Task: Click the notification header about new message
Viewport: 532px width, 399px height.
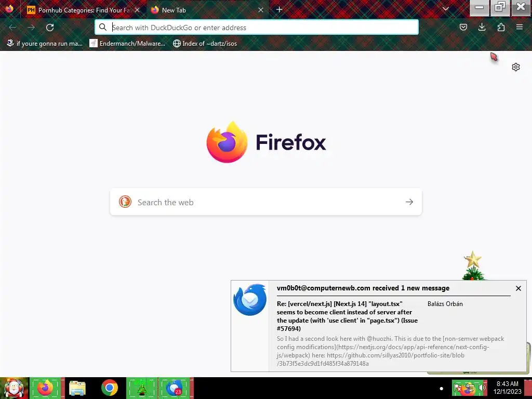Action: [x=363, y=288]
